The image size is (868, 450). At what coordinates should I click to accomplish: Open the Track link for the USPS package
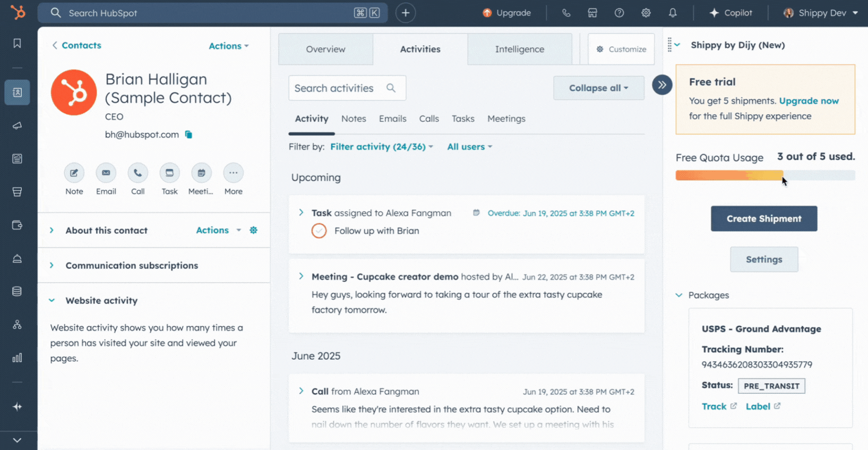(x=719, y=406)
